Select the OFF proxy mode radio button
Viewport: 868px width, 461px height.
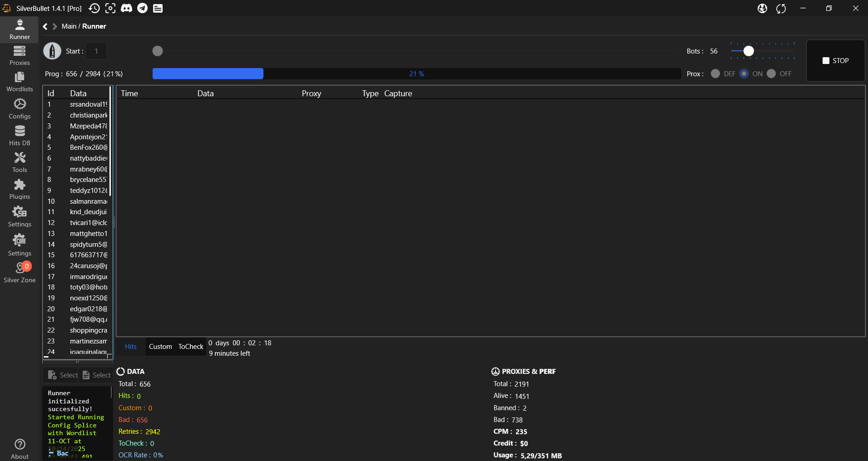[x=771, y=74]
